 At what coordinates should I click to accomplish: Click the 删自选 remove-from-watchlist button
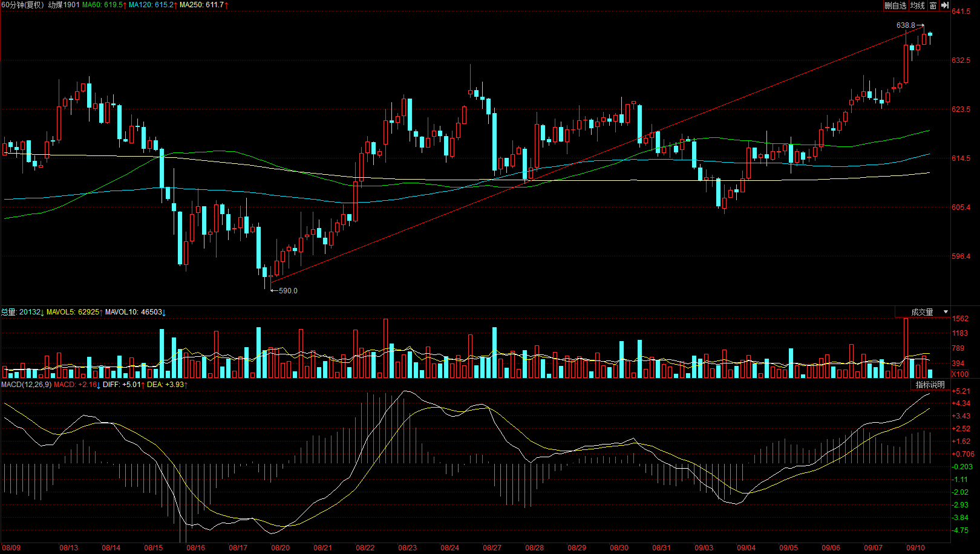click(x=895, y=5)
